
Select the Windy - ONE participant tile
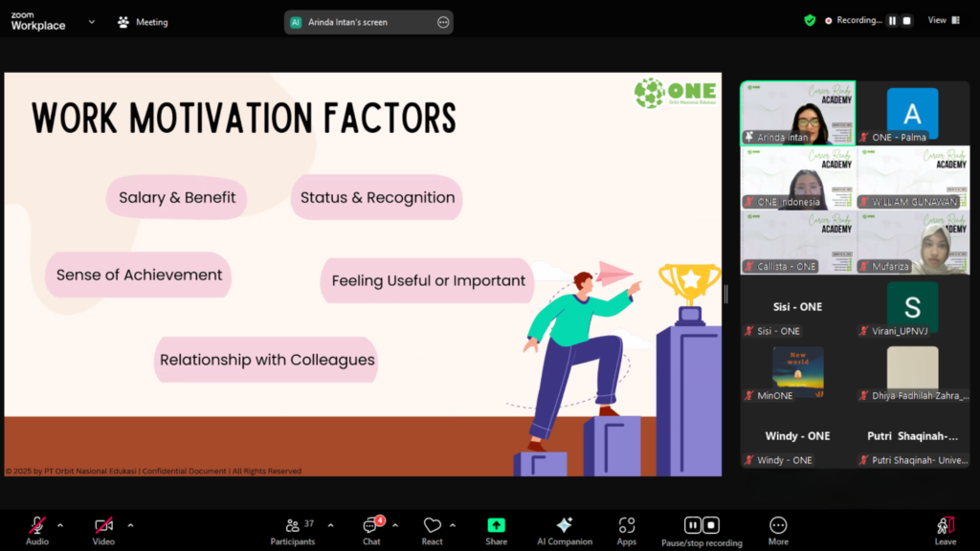pyautogui.click(x=797, y=436)
